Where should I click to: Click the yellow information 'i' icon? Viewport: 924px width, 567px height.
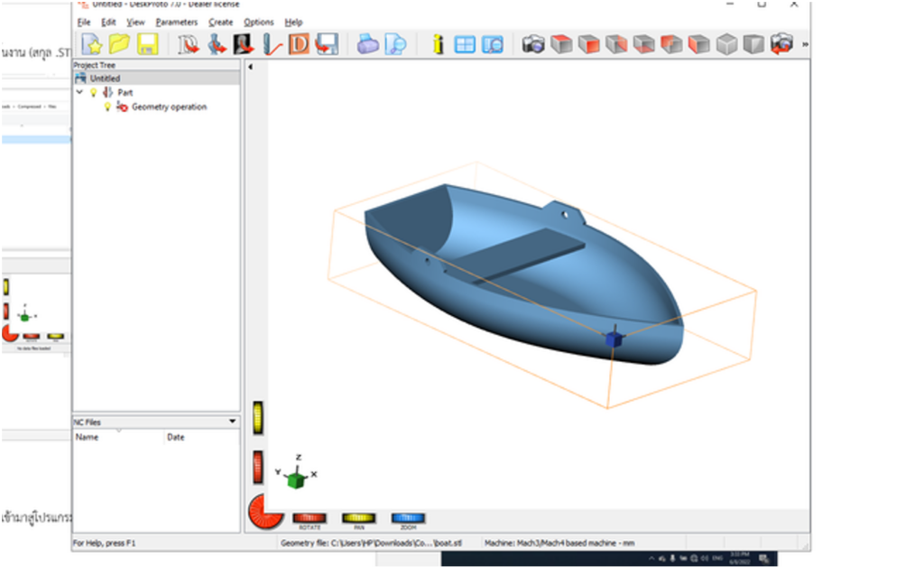[x=439, y=43]
